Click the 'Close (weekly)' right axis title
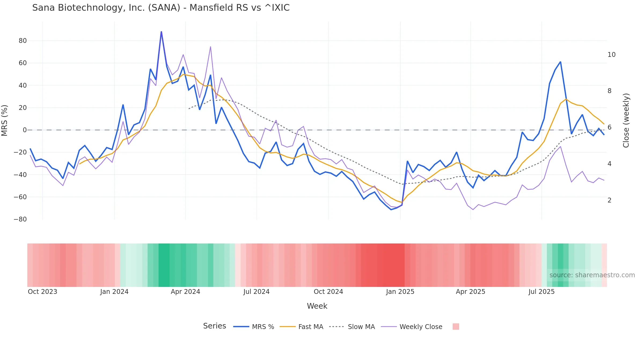The image size is (644, 362). pos(626,120)
